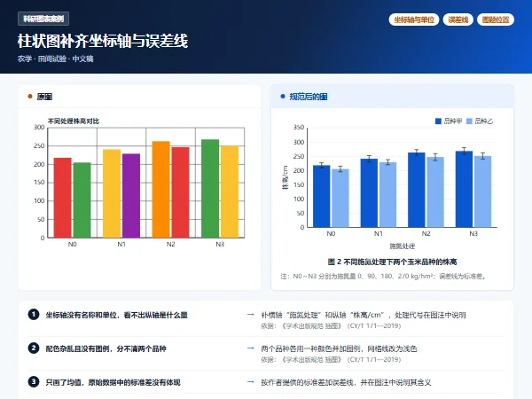Click the green N0 bar in original chart
This screenshot has height=399, width=532.
(82, 200)
